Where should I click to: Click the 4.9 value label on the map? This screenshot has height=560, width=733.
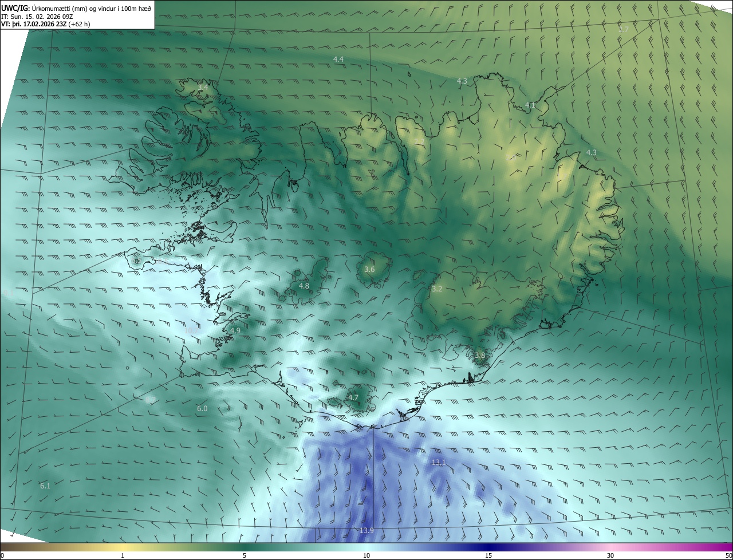235,331
